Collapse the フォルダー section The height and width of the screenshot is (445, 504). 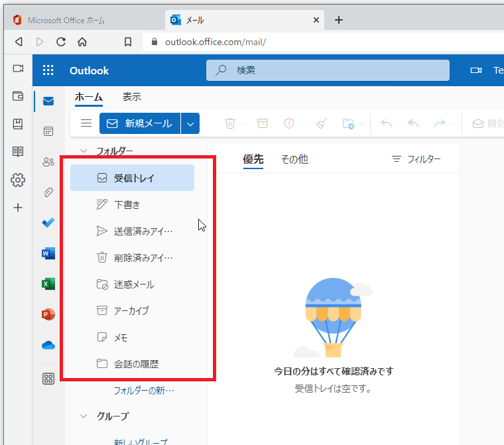click(x=84, y=151)
